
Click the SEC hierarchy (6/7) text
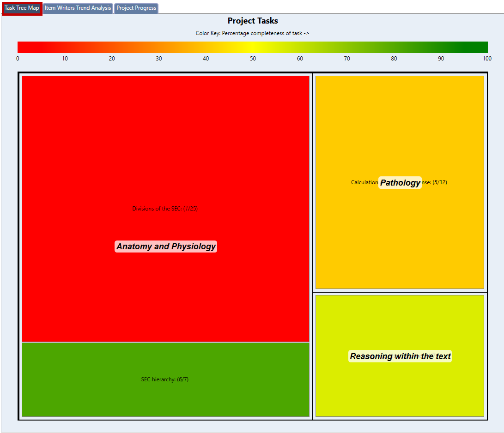coord(165,379)
